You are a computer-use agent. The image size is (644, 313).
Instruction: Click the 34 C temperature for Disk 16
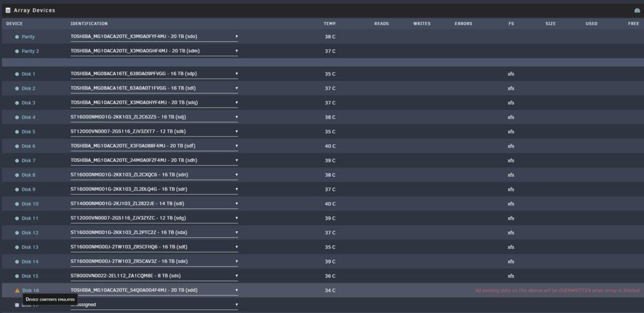pyautogui.click(x=330, y=290)
